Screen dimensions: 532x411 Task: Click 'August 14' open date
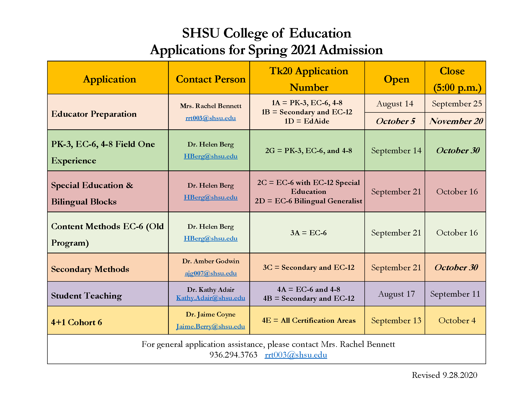(395, 104)
